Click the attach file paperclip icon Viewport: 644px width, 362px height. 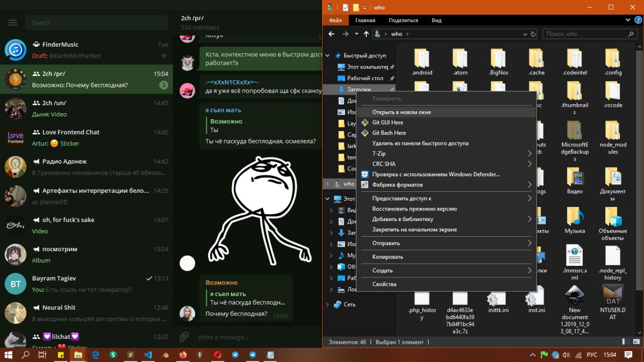click(184, 337)
